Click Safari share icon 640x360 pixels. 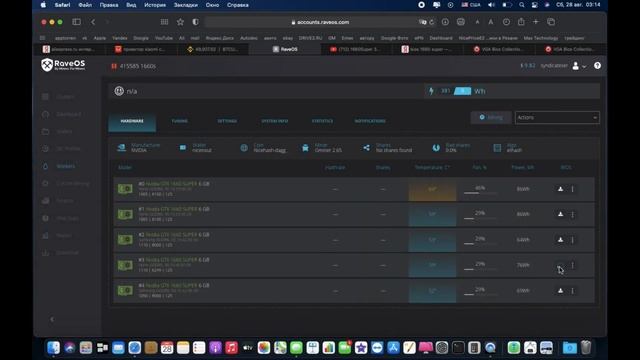[x=521, y=22]
